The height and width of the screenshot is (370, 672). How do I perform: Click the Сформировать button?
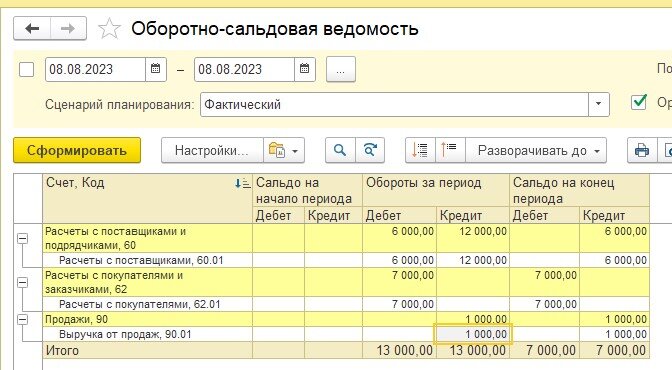point(77,150)
